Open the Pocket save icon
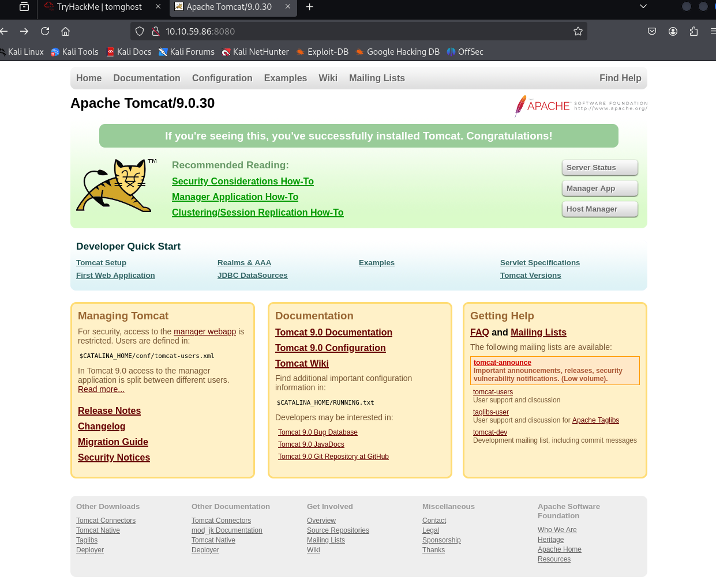Screen dimensions: 716x588 [x=652, y=31]
